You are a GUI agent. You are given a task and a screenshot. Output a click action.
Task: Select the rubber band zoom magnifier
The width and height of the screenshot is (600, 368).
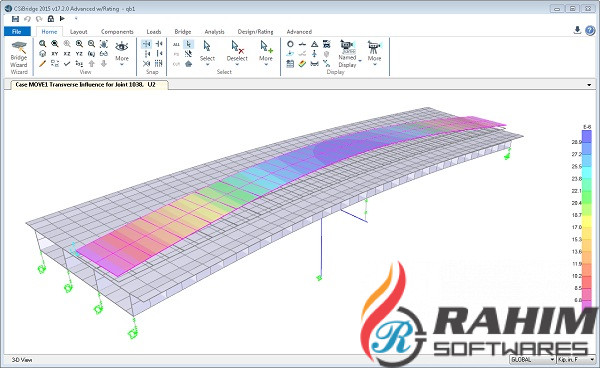[x=42, y=44]
